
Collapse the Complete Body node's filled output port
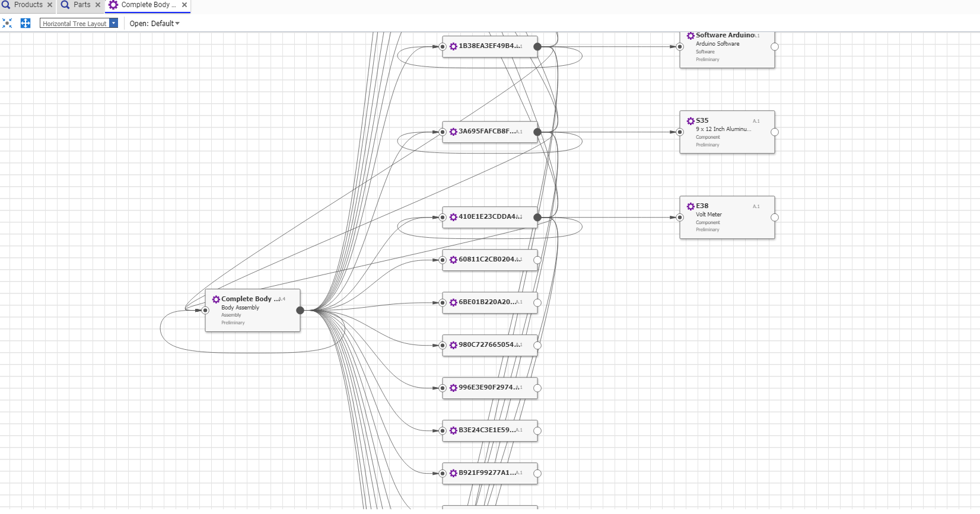pyautogui.click(x=300, y=310)
